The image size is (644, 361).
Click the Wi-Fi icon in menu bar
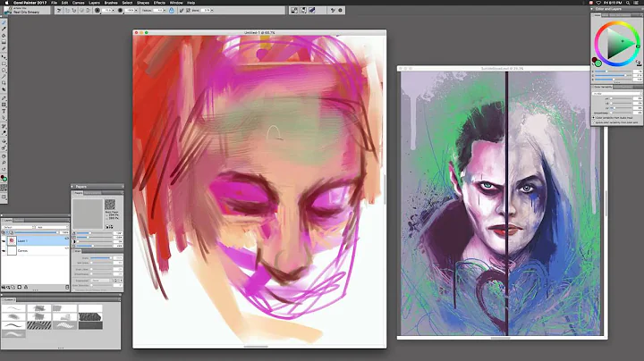tap(598, 3)
